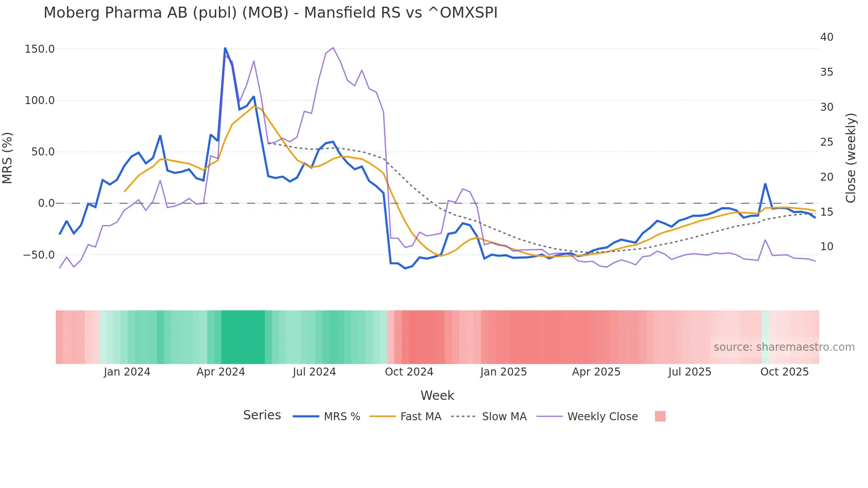Viewport: 868px width, 488px height.
Task: Click the 100.0 left axis tick
Action: tap(40, 101)
